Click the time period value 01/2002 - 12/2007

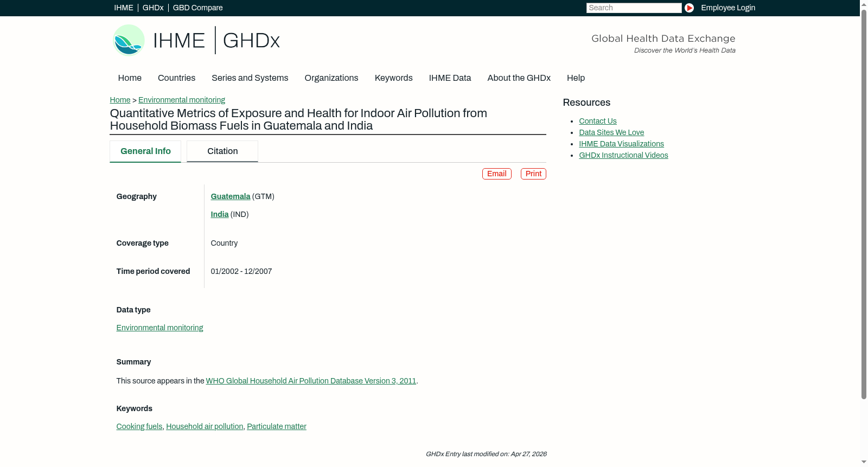tap(241, 271)
